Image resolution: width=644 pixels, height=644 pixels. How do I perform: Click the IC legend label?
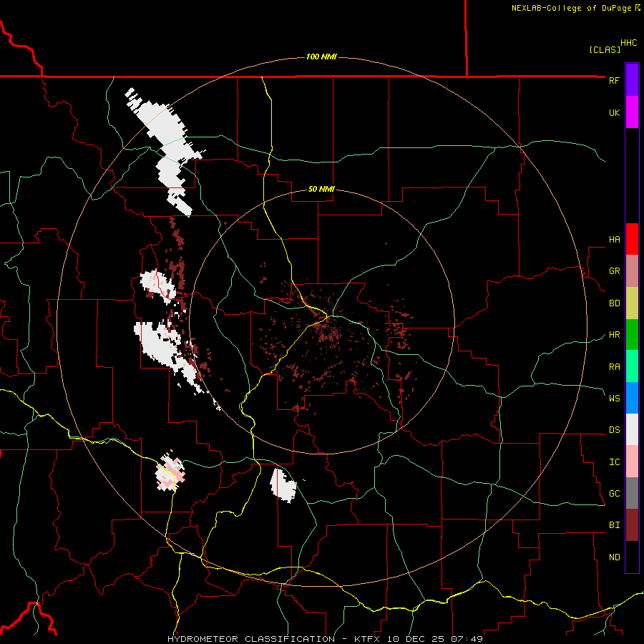point(614,462)
